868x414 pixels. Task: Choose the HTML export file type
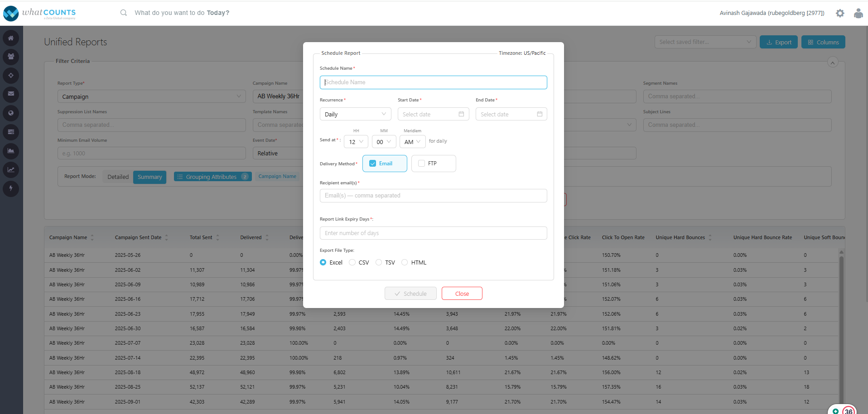click(405, 262)
